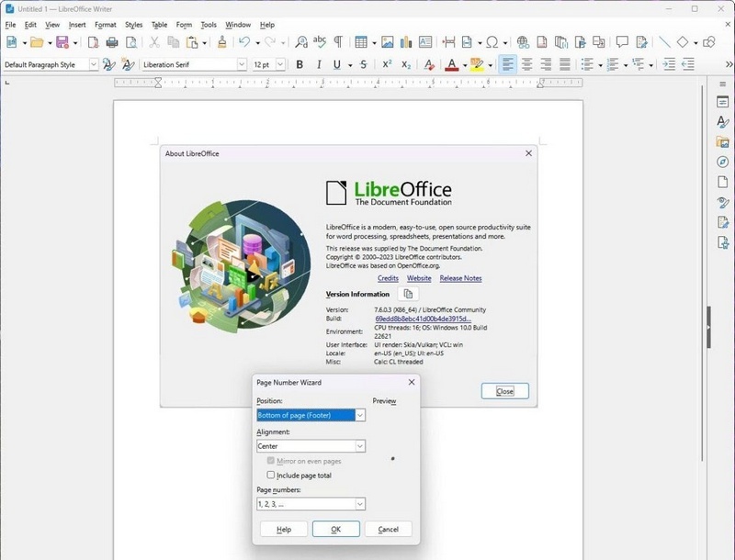Image resolution: width=735 pixels, height=560 pixels.
Task: Open Find and Replace icon
Action: 301,42
